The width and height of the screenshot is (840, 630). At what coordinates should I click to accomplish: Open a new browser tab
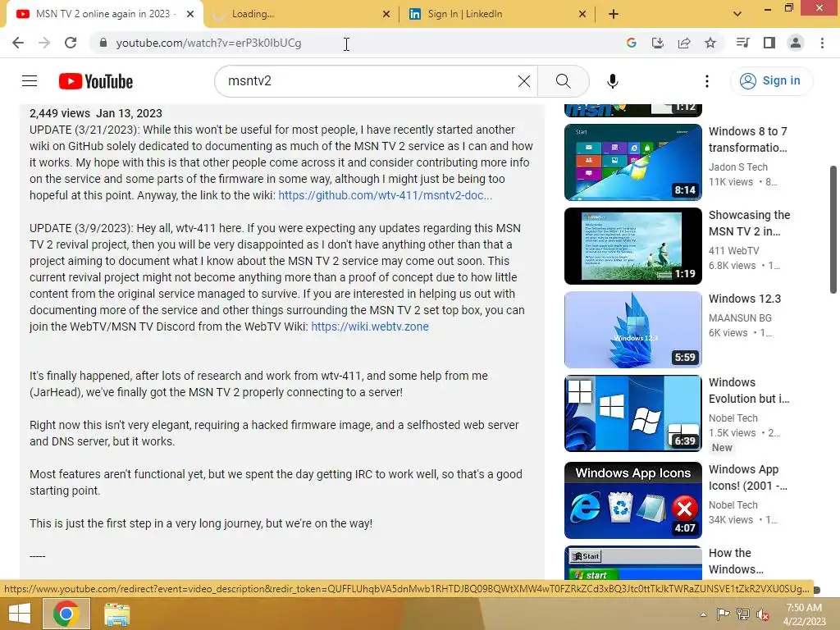(x=614, y=14)
